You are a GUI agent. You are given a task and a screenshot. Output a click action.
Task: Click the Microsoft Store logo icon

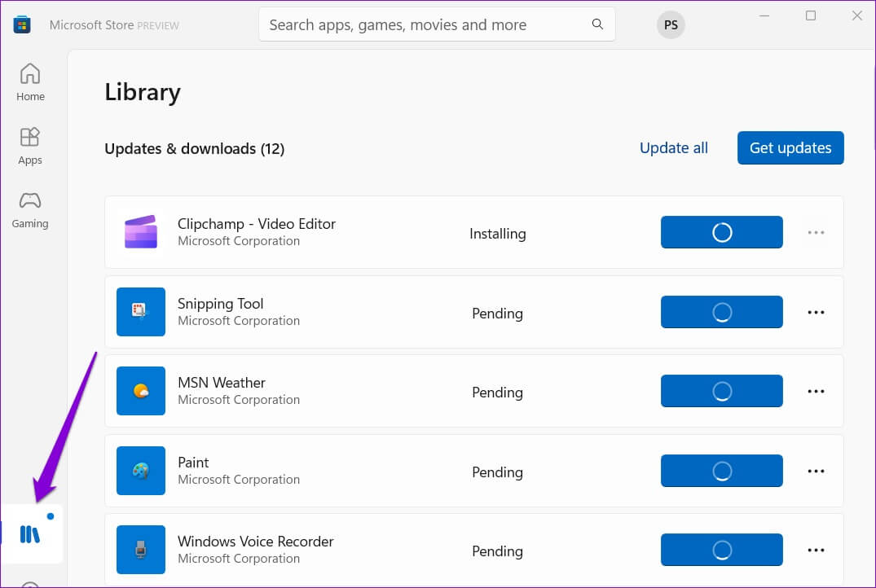click(22, 24)
